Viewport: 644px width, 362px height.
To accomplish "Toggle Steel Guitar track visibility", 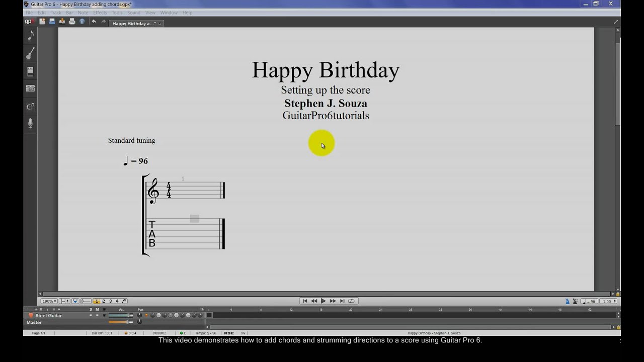I will (x=104, y=315).
